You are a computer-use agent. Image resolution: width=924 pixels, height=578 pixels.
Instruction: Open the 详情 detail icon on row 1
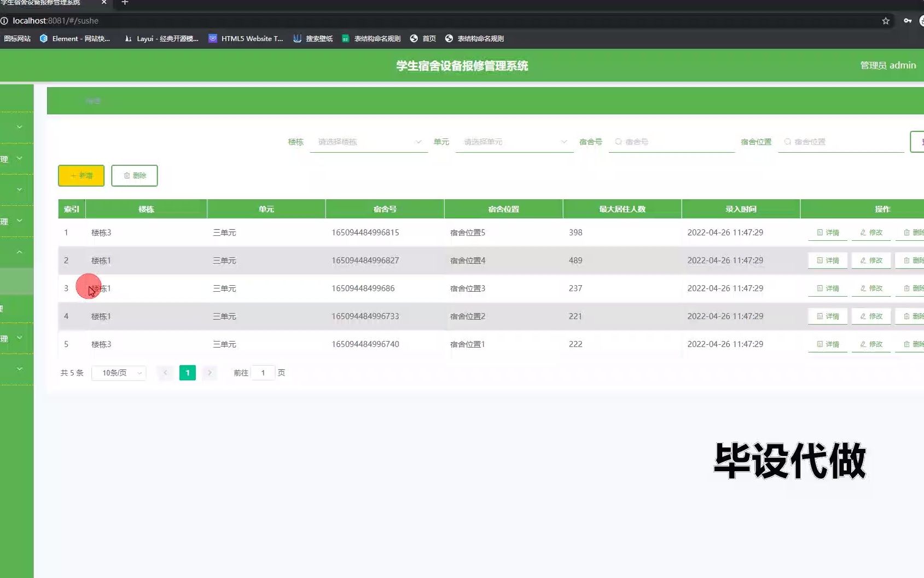pyautogui.click(x=828, y=232)
